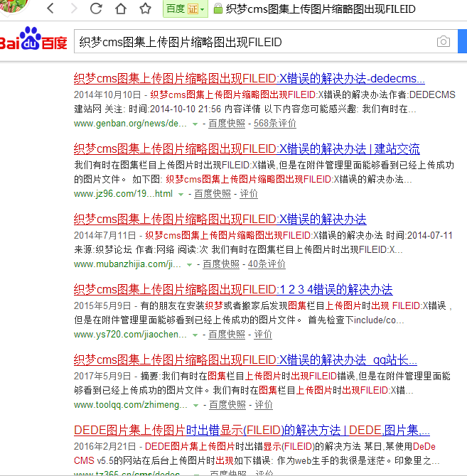Open the result titled ...解决办法 | 建站交流
467x476 pixels.
click(247, 149)
